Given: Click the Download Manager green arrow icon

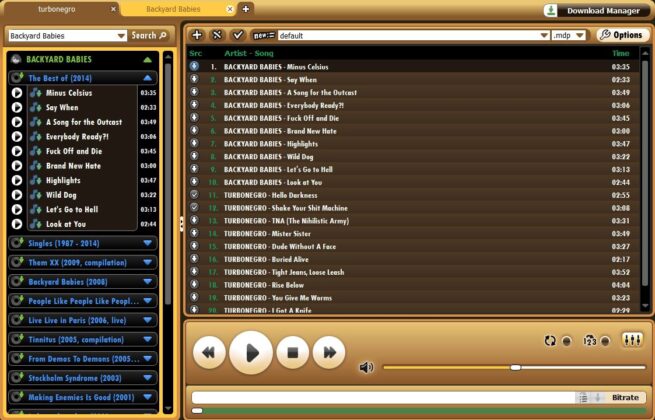Looking at the screenshot, I should coord(551,10).
